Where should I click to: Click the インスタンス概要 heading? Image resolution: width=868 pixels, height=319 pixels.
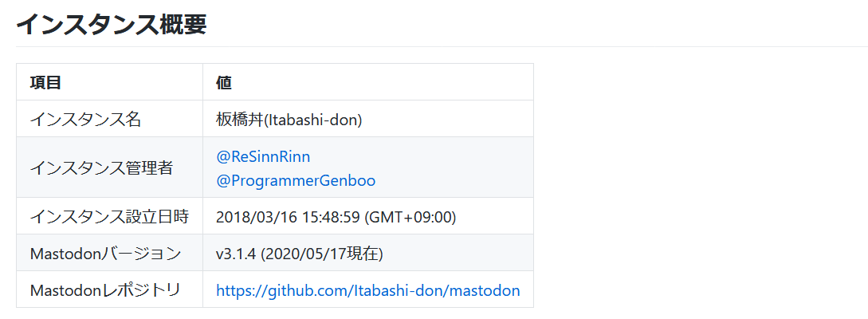pos(111,24)
